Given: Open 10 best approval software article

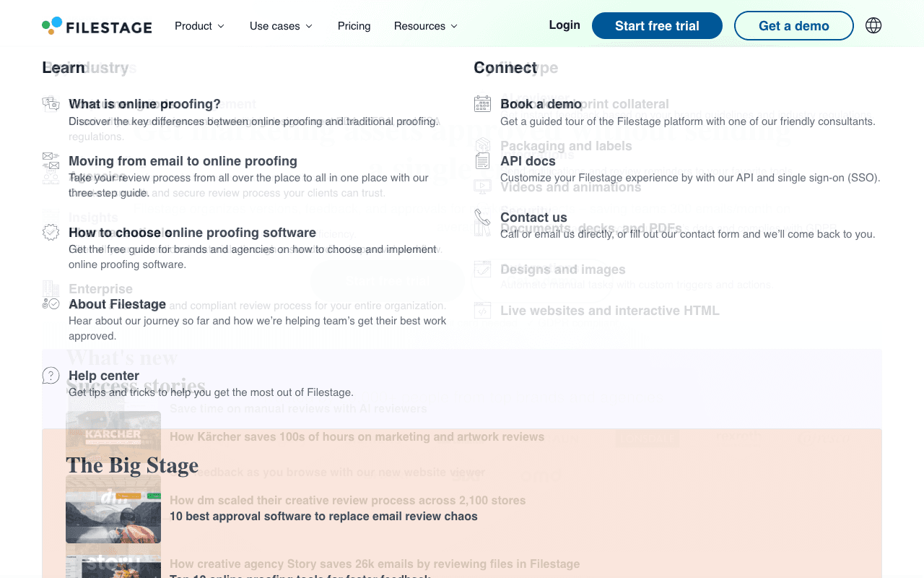Looking at the screenshot, I should [x=323, y=517].
